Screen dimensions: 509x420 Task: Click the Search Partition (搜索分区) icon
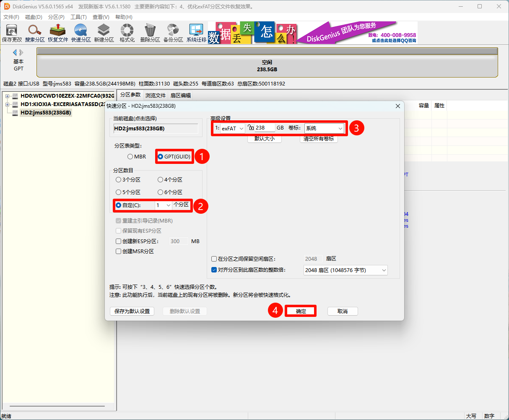tap(35, 33)
